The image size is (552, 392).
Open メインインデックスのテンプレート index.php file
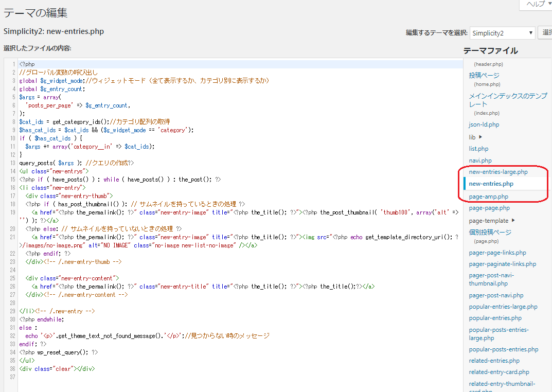point(508,100)
